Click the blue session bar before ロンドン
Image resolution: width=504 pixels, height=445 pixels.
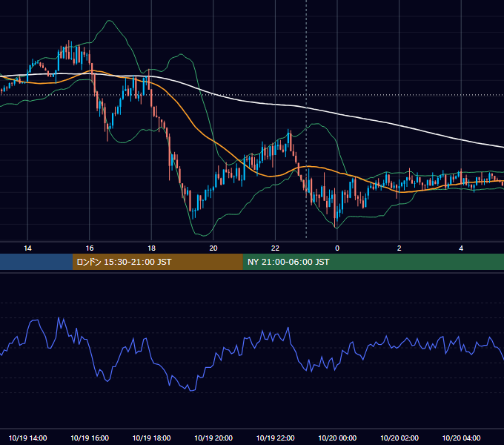tap(36, 262)
